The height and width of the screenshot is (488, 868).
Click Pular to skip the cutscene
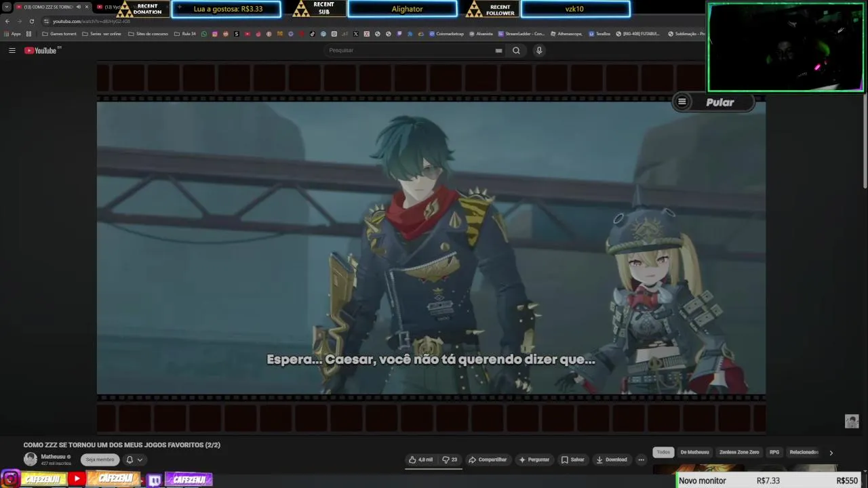coord(720,102)
